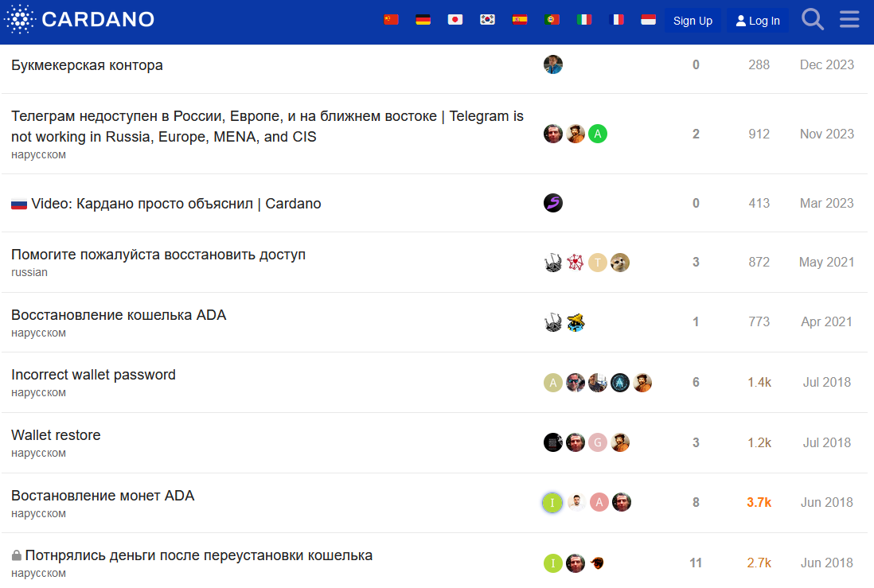The height and width of the screenshot is (588, 874).
Task: Open the search magnifier icon
Action: 813,20
